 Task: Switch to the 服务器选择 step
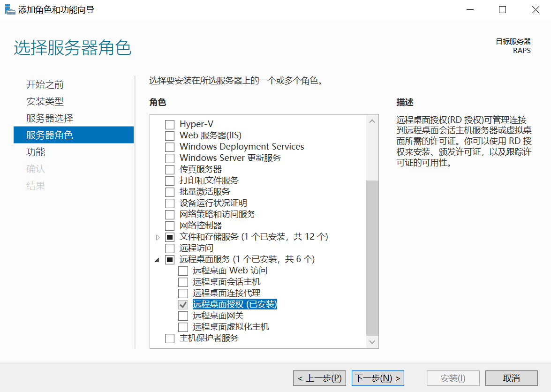[50, 118]
